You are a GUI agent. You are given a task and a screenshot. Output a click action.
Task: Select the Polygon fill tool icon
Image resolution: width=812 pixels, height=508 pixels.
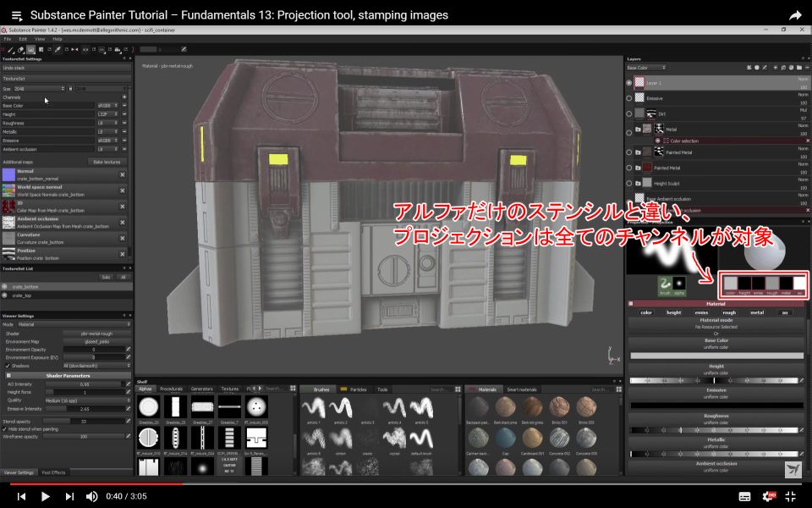(41, 49)
